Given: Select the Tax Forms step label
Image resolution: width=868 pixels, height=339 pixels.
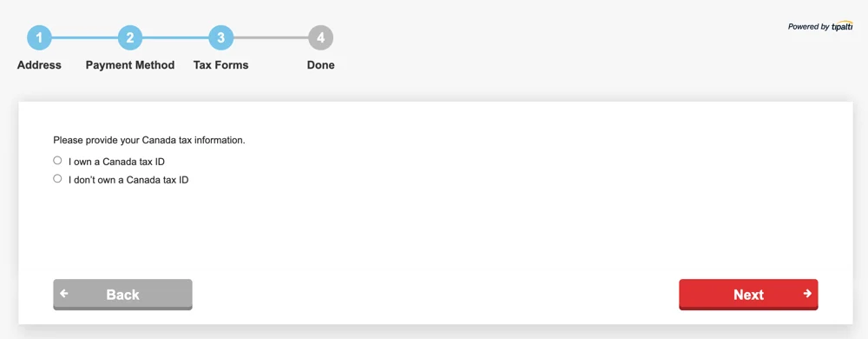Looking at the screenshot, I should pos(220,65).
